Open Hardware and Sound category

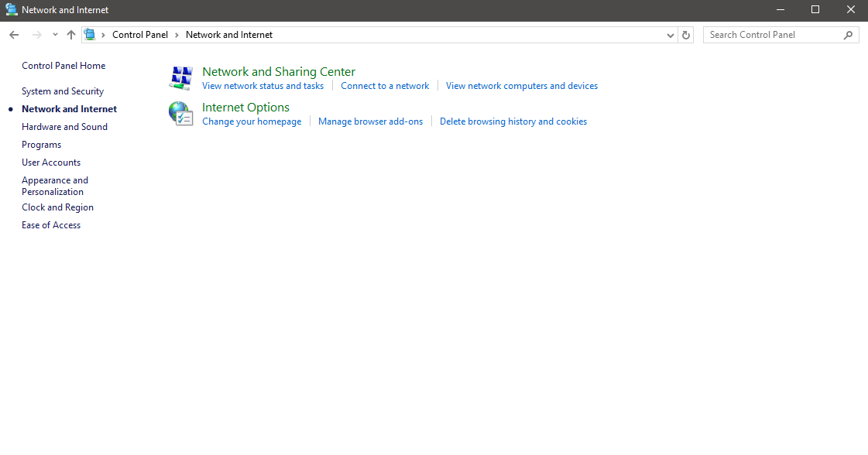click(65, 127)
